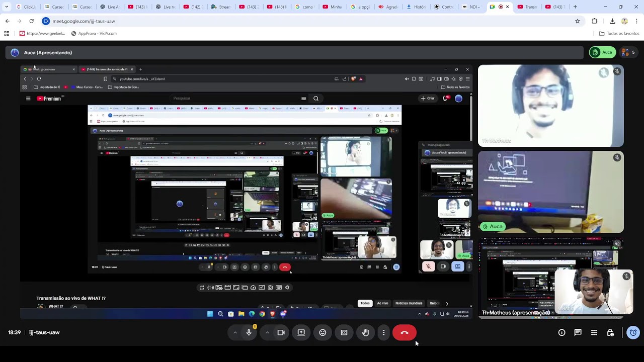Select the Notícias mundiais chip

(409, 303)
